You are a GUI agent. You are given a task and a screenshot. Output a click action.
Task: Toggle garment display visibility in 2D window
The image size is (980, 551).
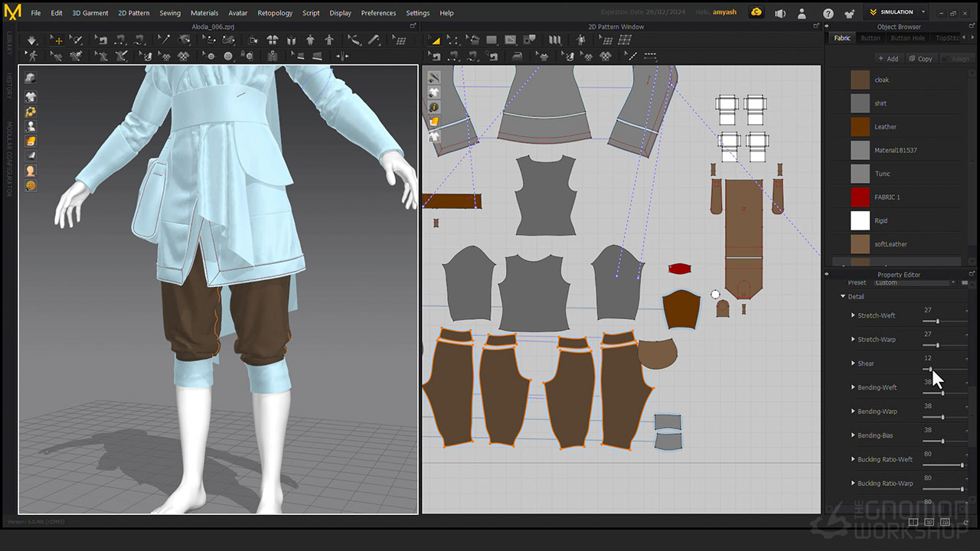433,92
